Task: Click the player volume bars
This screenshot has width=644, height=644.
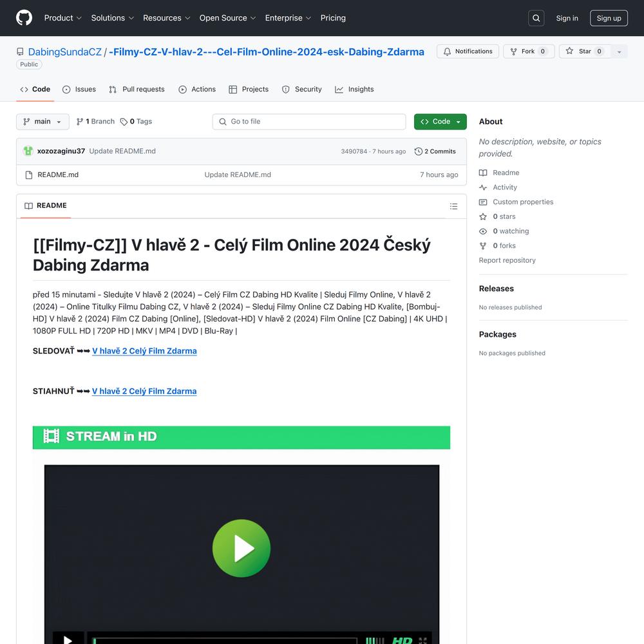Action: 375,640
